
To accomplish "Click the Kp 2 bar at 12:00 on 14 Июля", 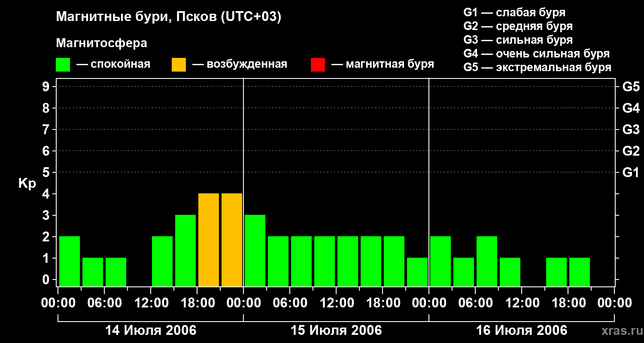I will click(162, 261).
